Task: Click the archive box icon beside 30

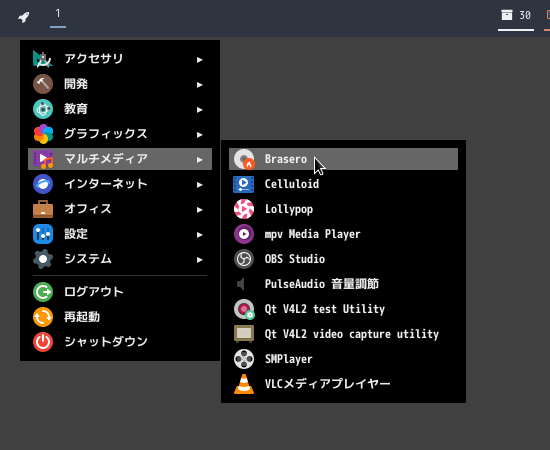Action: pyautogui.click(x=507, y=15)
